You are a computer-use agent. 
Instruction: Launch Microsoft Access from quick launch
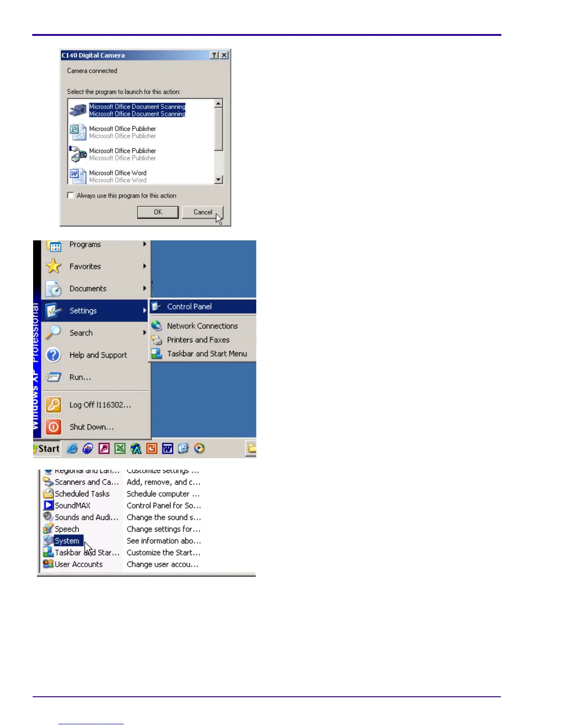click(x=104, y=449)
